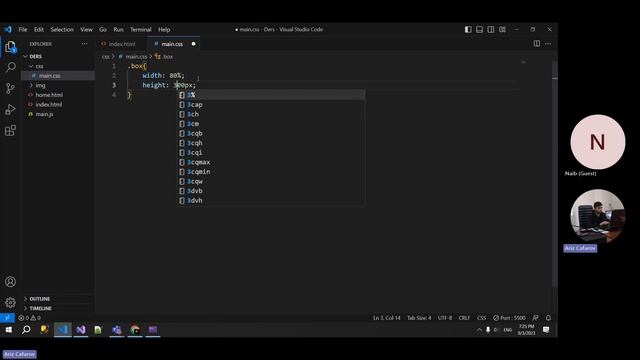The width and height of the screenshot is (640, 360).
Task: Open Microsoft Teams taskbar icon
Action: (x=117, y=330)
